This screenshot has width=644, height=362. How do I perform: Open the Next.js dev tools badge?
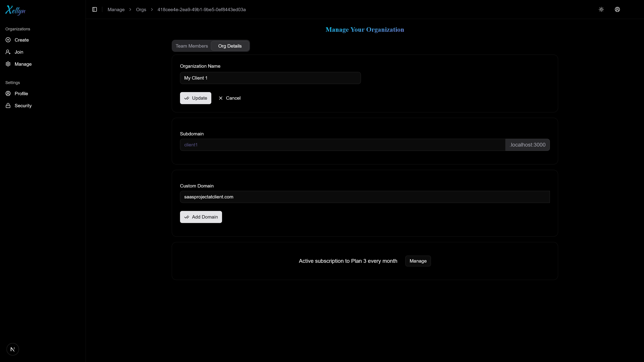pyautogui.click(x=13, y=349)
